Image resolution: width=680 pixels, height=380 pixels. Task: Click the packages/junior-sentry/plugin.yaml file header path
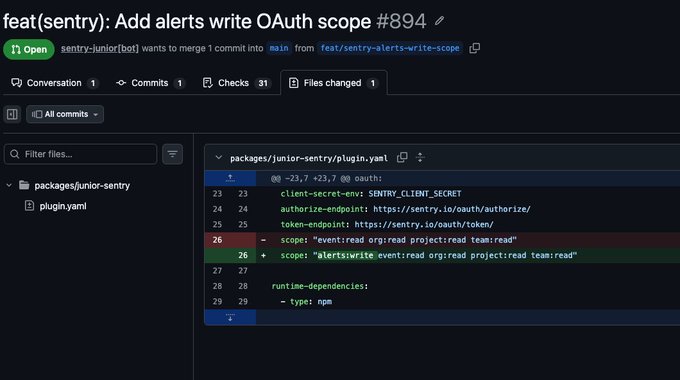coord(309,158)
